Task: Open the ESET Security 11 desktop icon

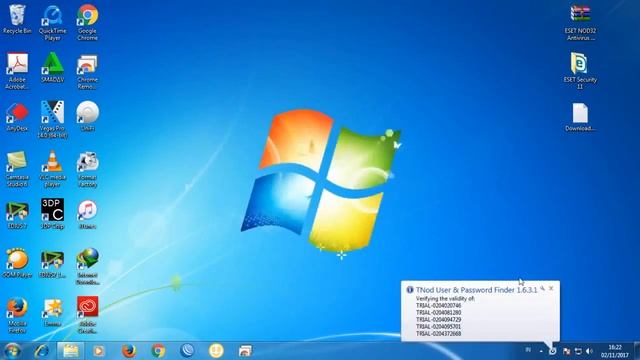Action: (580, 71)
